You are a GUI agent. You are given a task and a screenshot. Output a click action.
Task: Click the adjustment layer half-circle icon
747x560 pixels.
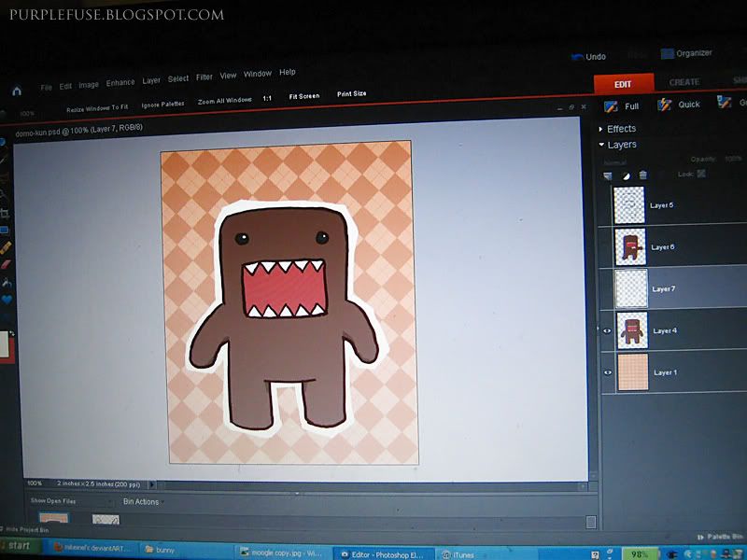[x=626, y=175]
